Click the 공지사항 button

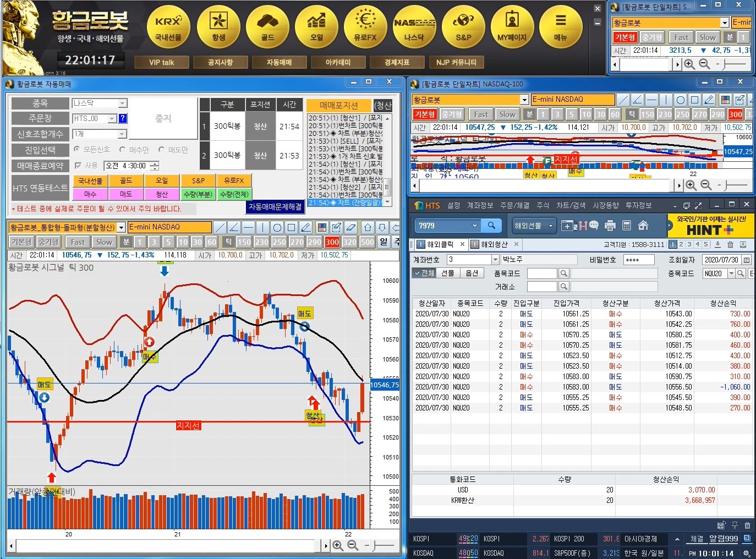tap(221, 62)
